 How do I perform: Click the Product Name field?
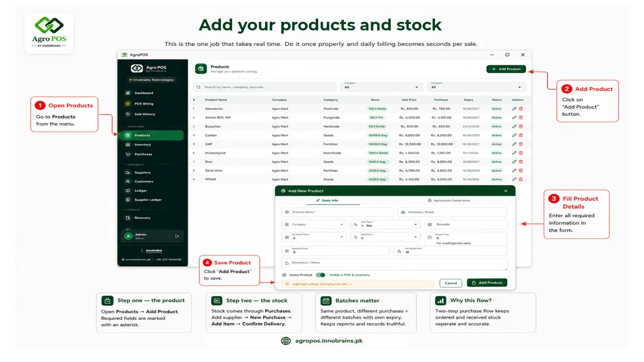[337, 212]
